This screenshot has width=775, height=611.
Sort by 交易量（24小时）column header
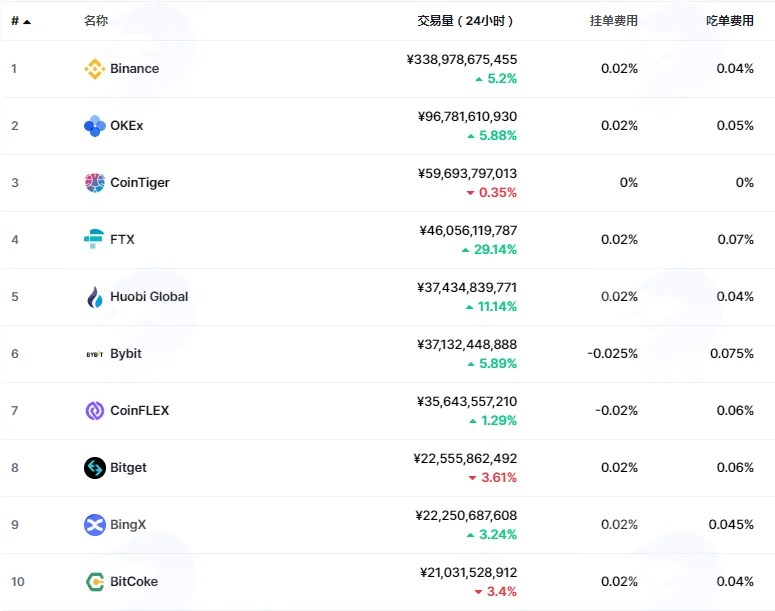coord(465,21)
